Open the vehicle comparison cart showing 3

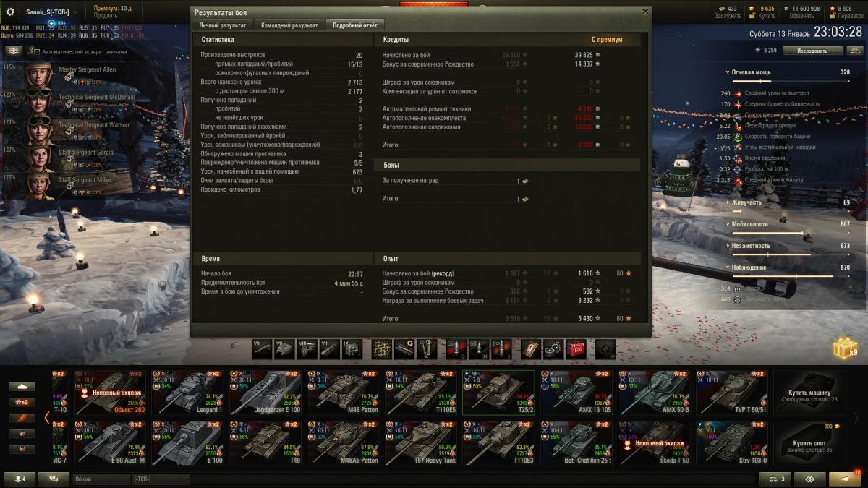775,479
